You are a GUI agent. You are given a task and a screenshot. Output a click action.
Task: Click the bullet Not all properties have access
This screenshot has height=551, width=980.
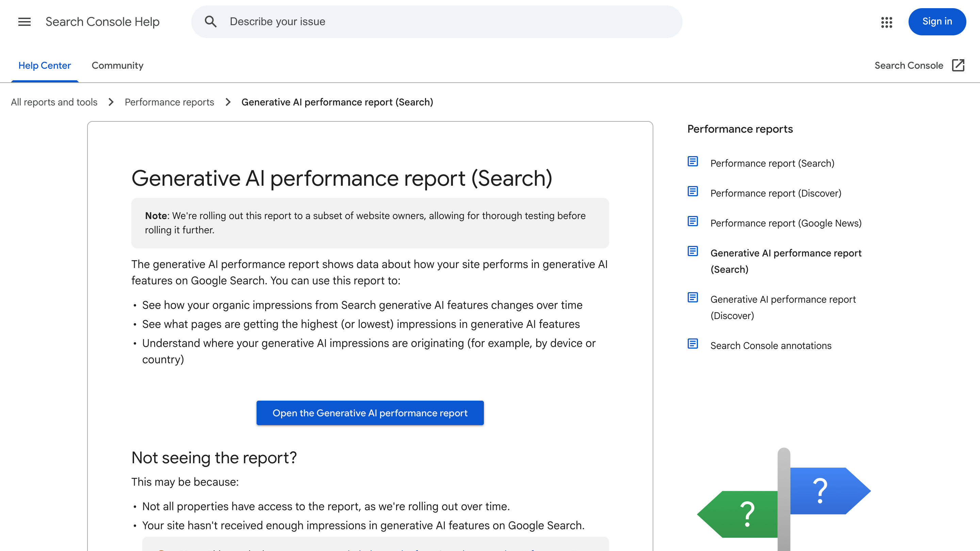pyautogui.click(x=326, y=506)
